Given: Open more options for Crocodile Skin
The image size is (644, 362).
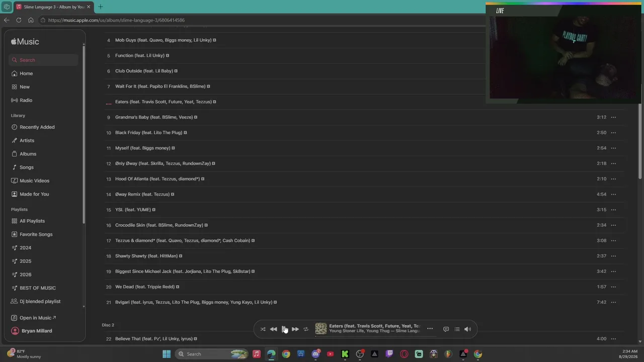Looking at the screenshot, I should click(613, 225).
